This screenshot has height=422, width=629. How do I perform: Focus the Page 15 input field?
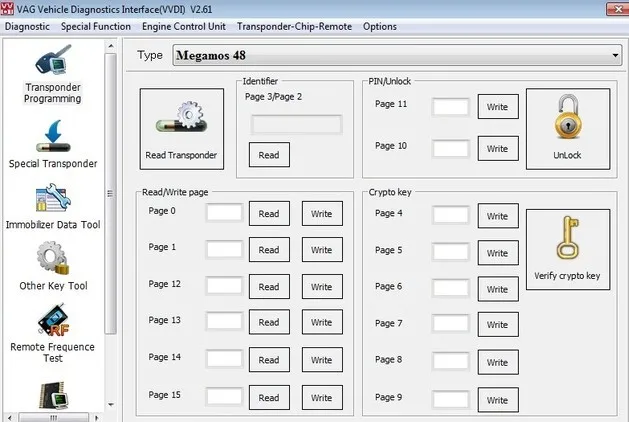pos(224,396)
